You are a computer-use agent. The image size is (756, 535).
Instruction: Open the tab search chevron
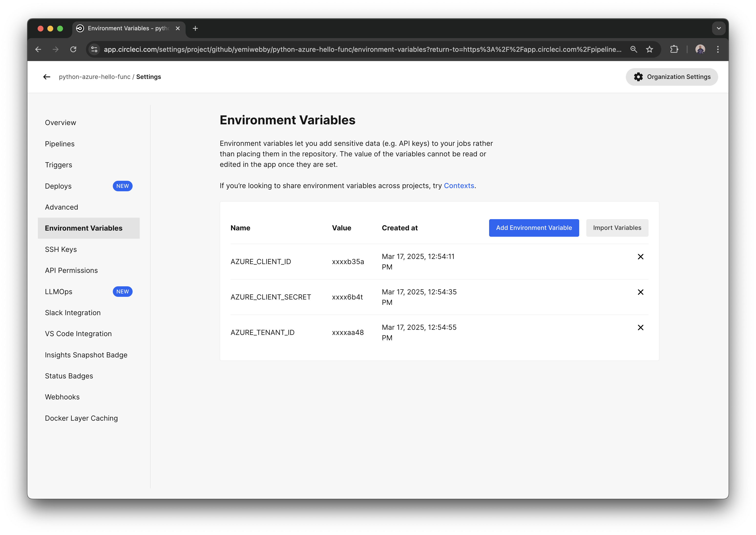[x=719, y=28]
